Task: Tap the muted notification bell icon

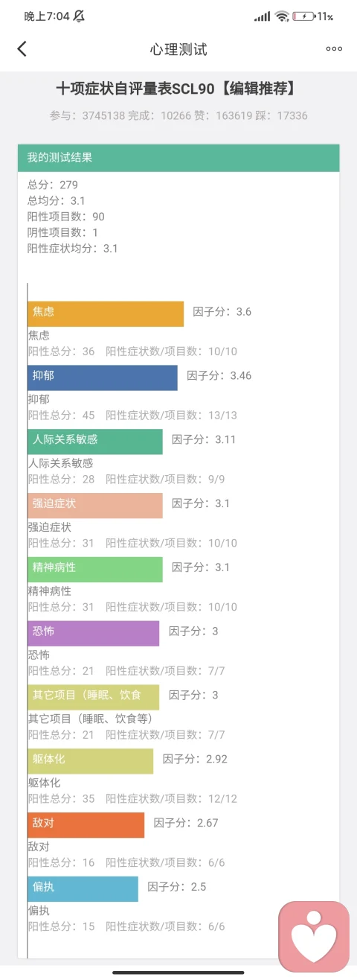Action: pyautogui.click(x=79, y=16)
